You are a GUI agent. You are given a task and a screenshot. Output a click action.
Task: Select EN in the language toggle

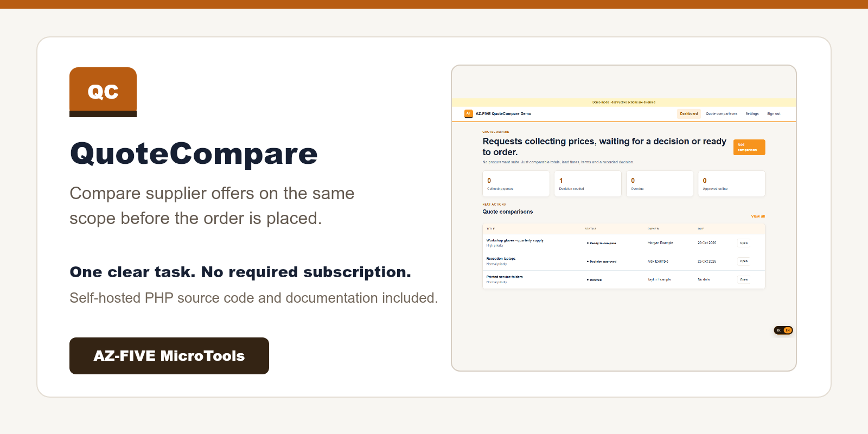click(x=788, y=330)
